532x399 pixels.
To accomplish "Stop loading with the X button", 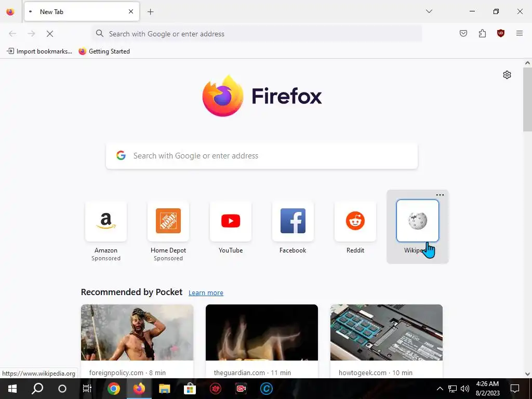I will pyautogui.click(x=50, y=34).
